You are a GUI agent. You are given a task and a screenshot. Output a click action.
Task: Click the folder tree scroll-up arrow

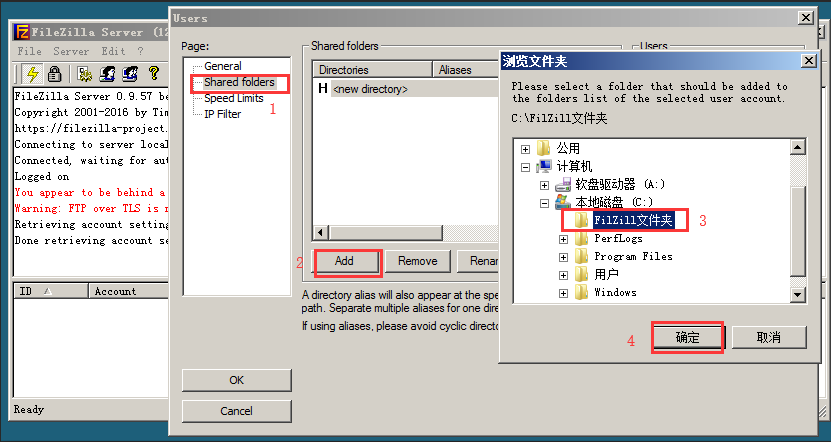[798, 147]
